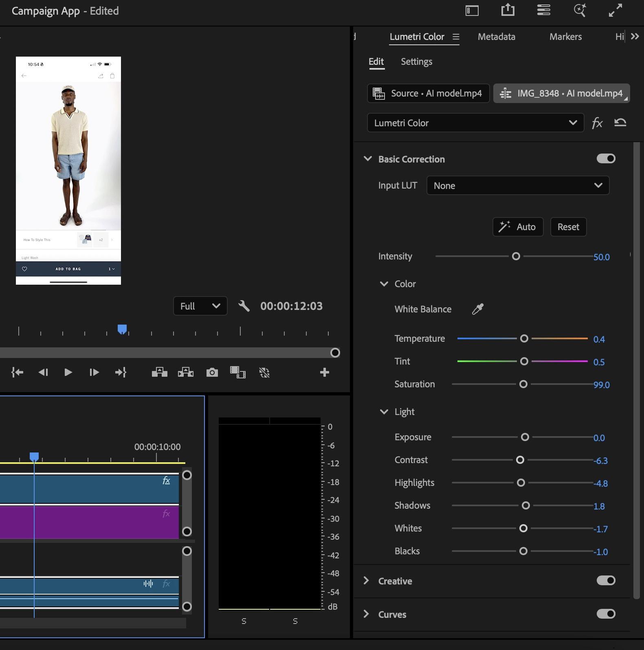644x650 pixels.
Task: Open the button editor plus icon
Action: pyautogui.click(x=324, y=372)
